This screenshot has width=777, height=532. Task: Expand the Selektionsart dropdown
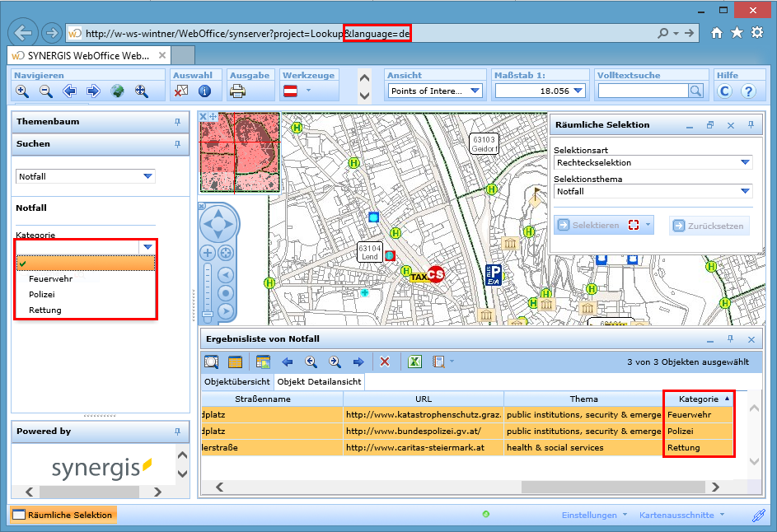745,163
